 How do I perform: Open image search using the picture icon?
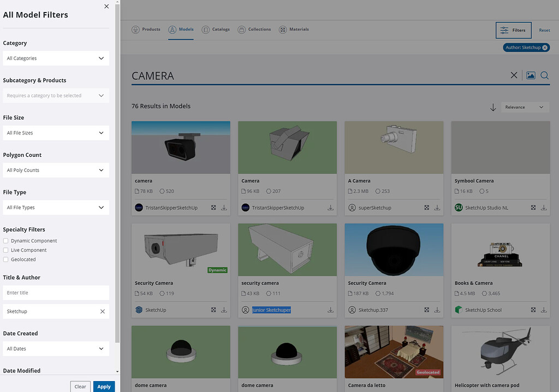click(530, 75)
